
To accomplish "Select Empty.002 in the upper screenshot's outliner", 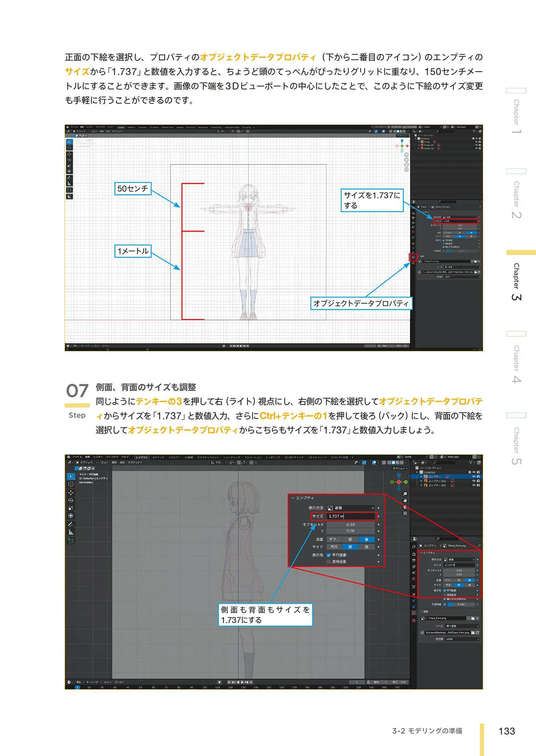I will [429, 148].
